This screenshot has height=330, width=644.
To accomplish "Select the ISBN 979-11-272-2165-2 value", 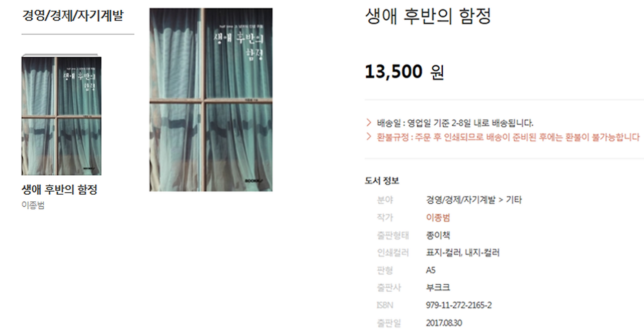I will pyautogui.click(x=459, y=305).
